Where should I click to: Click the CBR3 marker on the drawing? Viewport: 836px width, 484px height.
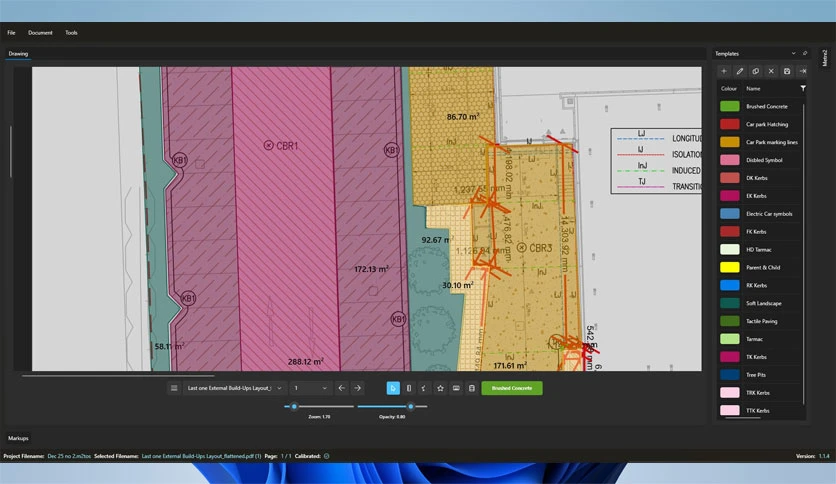tap(534, 248)
